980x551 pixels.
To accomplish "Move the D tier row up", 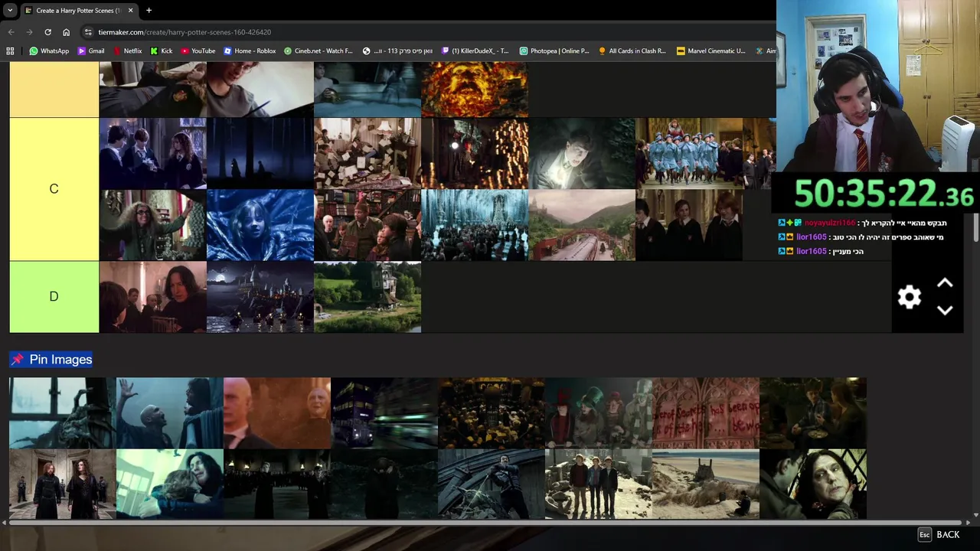I will click(945, 283).
